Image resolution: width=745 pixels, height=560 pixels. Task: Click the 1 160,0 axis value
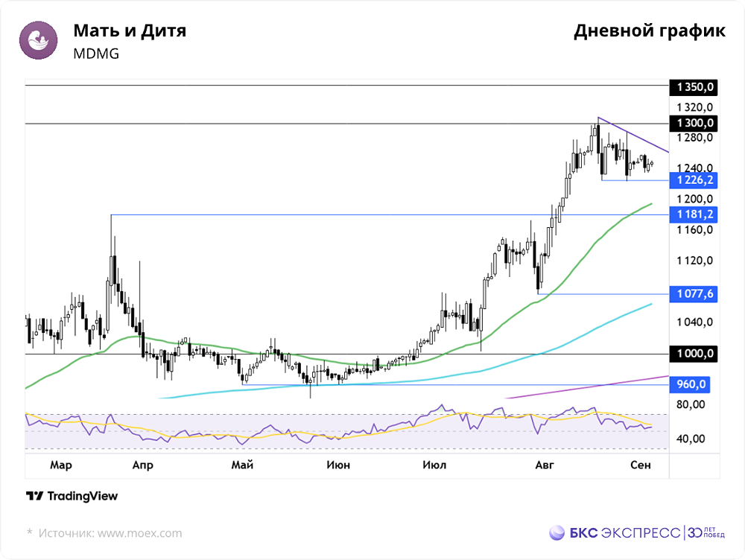[x=695, y=229]
